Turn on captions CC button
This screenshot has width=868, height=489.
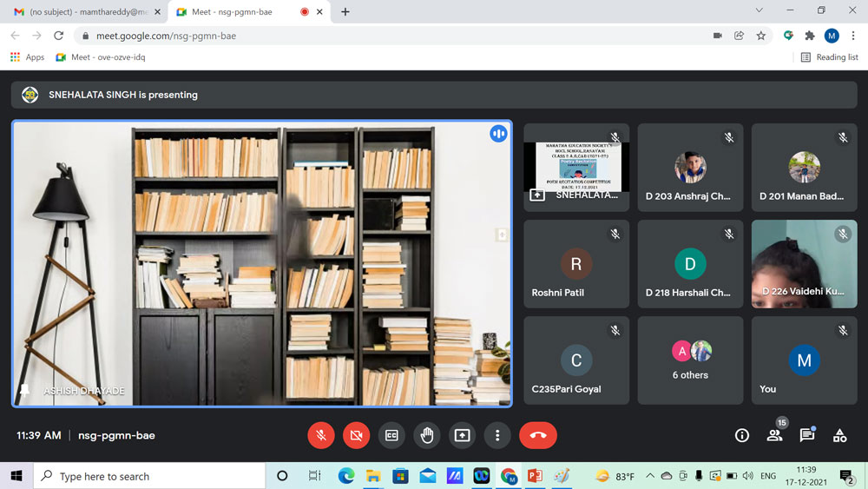pyautogui.click(x=391, y=435)
